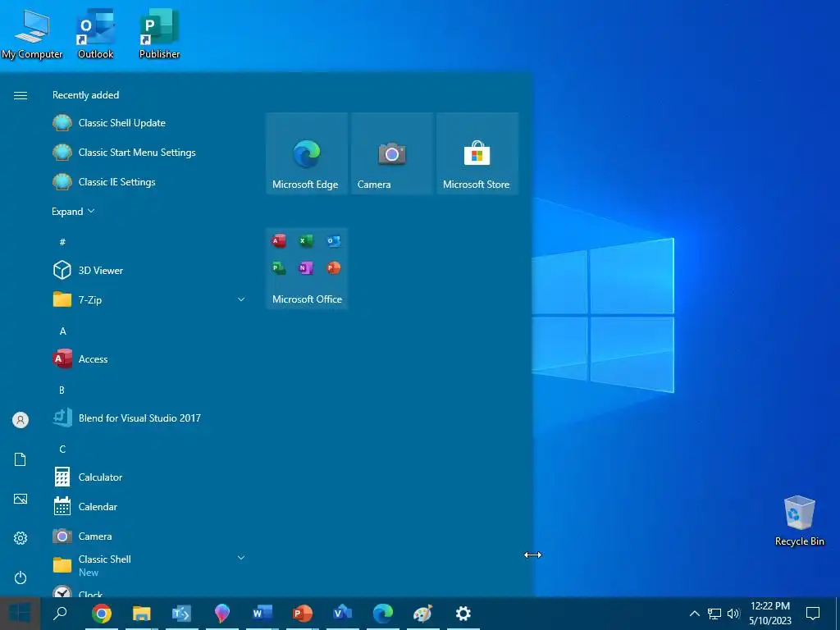Expand the Recently added list
The height and width of the screenshot is (630, 840).
click(x=73, y=211)
